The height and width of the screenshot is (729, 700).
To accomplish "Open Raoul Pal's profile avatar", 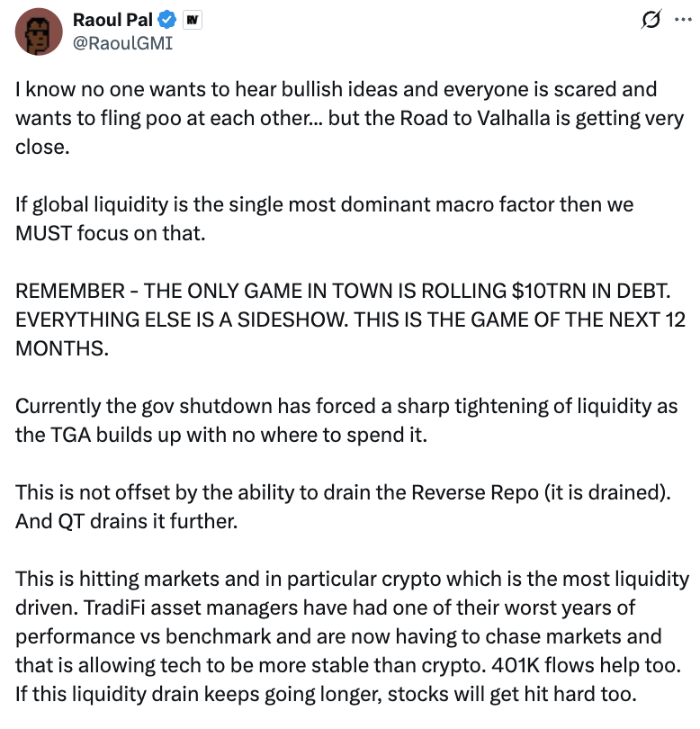I will 39,31.
